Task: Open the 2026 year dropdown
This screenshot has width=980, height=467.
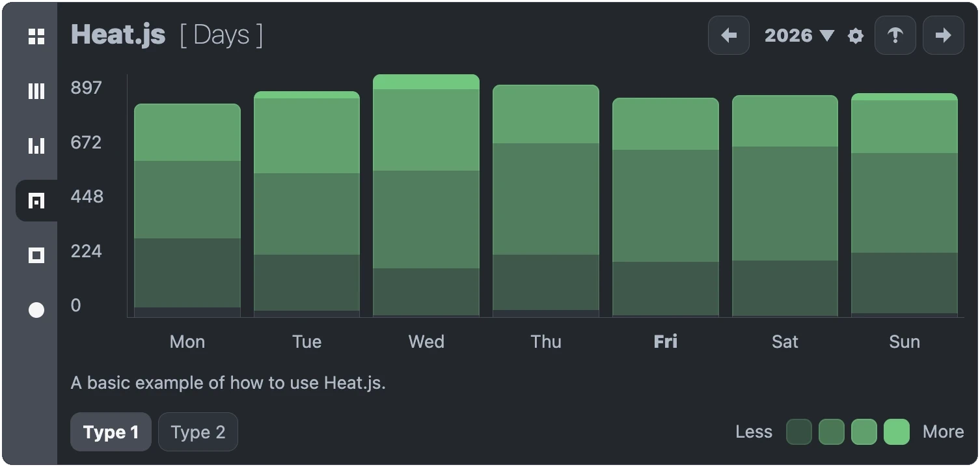Action: pyautogui.click(x=799, y=35)
